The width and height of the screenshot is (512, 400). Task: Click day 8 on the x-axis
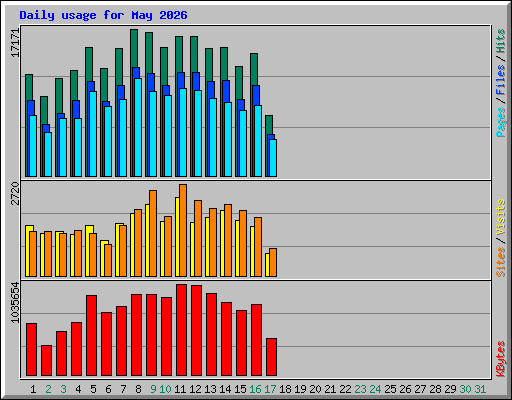(x=138, y=389)
